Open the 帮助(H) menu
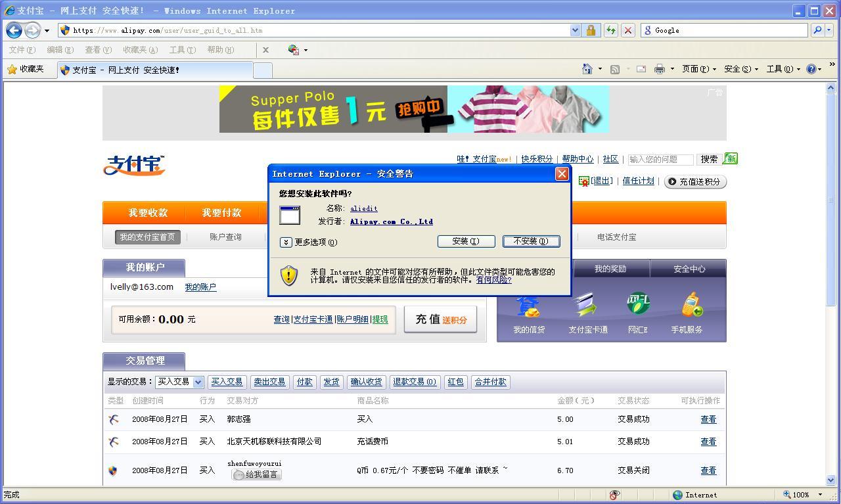The width and height of the screenshot is (841, 504). pos(220,50)
